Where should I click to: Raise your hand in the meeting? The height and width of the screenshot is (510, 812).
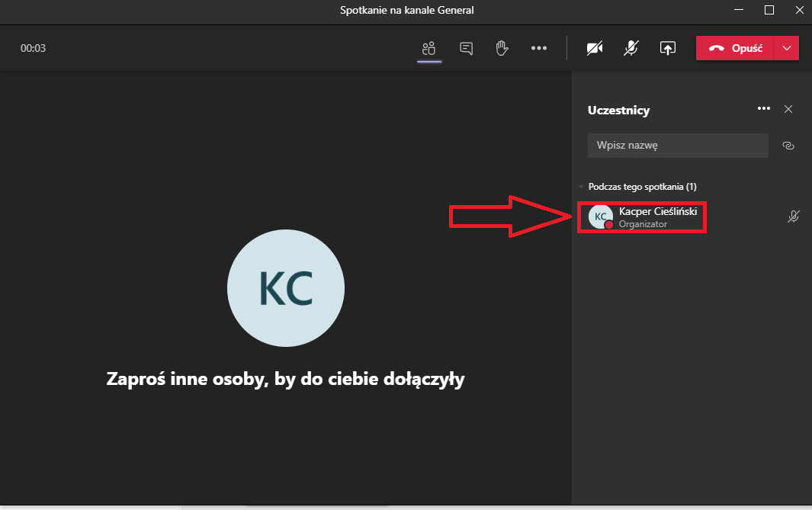click(x=502, y=48)
